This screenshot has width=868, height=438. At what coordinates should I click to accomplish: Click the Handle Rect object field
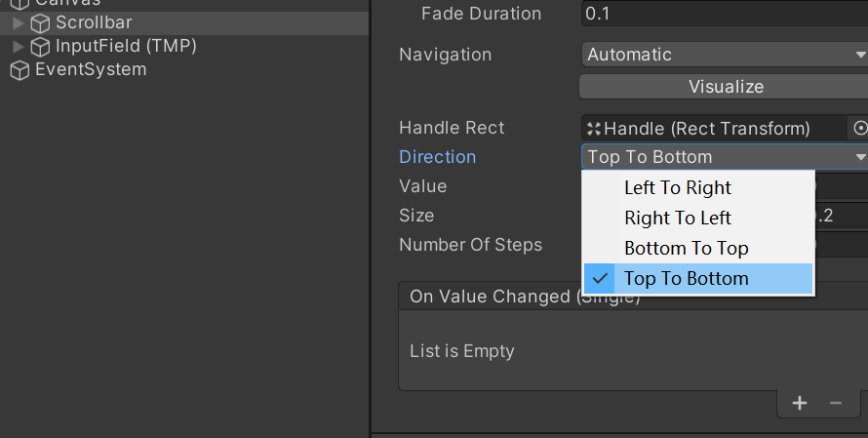click(x=714, y=129)
